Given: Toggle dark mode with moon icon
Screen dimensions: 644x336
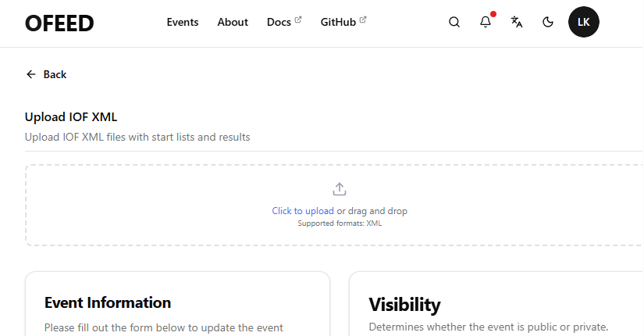Looking at the screenshot, I should [548, 22].
